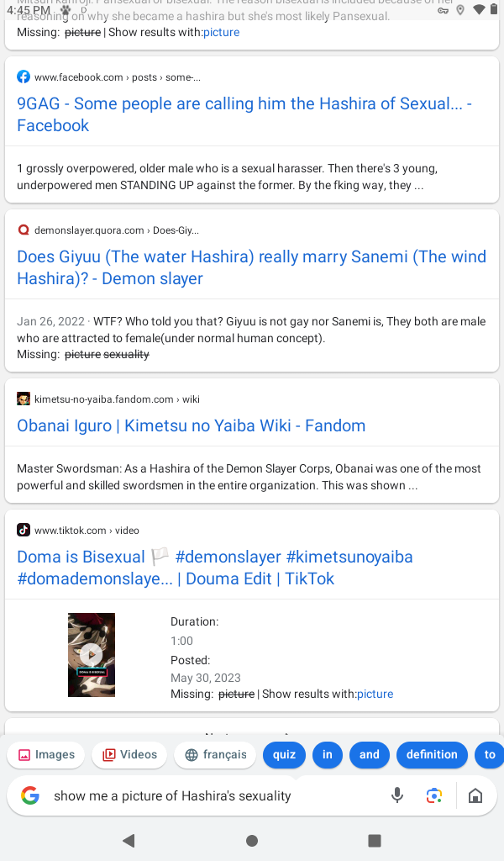Screen dimensions: 504x861
Task: Switch to the français language chip
Action: [215, 754]
